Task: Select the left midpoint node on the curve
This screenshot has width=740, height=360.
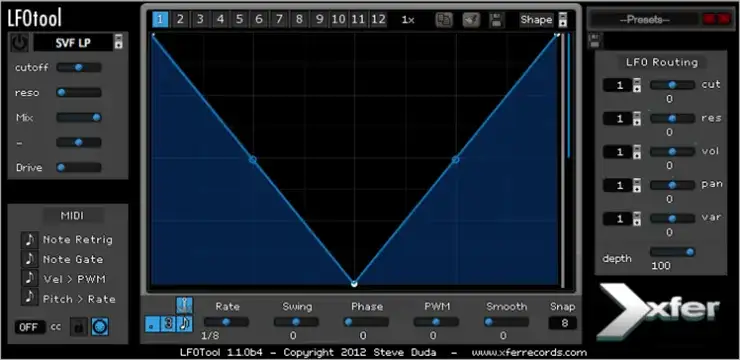Action: [252, 160]
